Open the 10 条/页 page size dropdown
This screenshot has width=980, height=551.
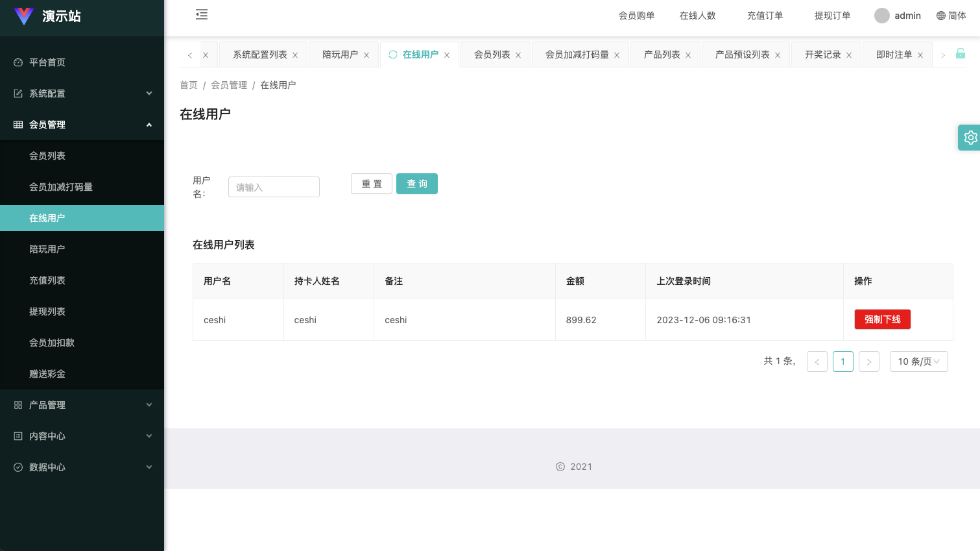[x=918, y=361]
